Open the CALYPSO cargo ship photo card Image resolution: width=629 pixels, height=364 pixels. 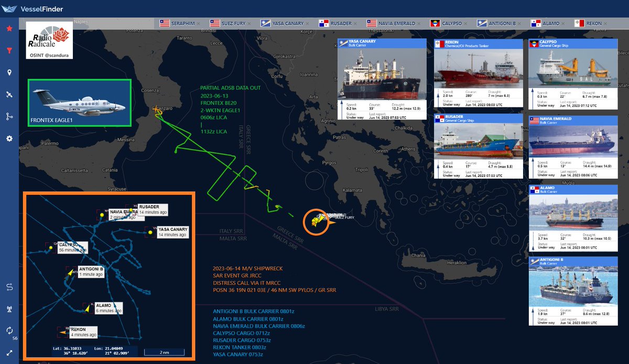click(x=573, y=73)
